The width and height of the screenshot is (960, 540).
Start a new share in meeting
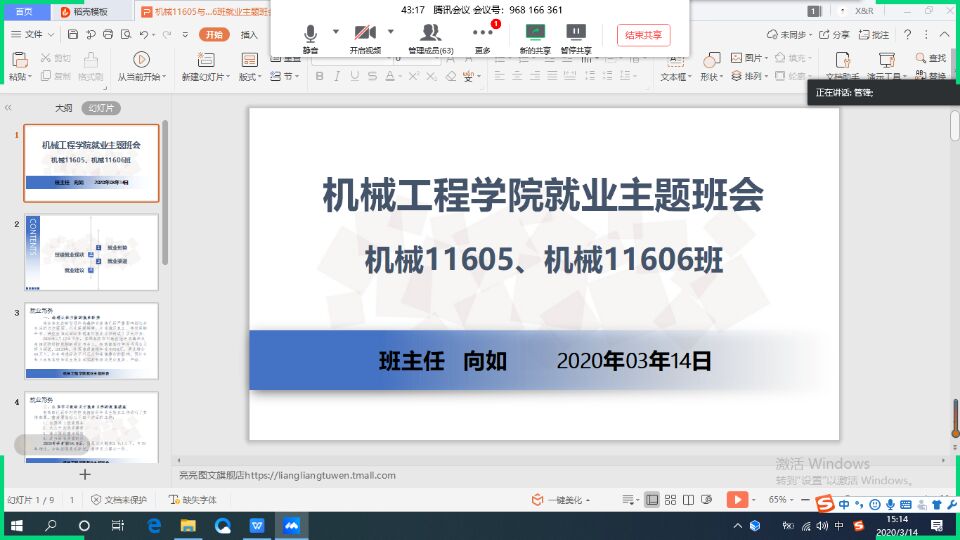535,36
